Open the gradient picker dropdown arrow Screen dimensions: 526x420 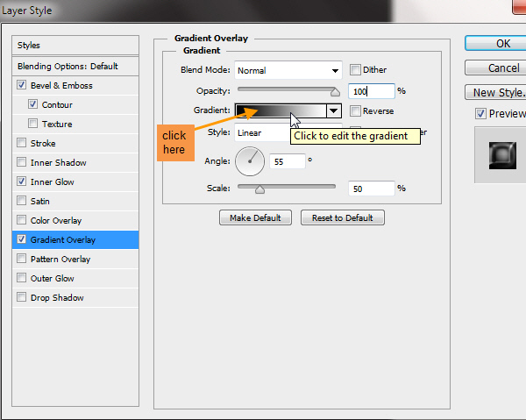pos(333,110)
